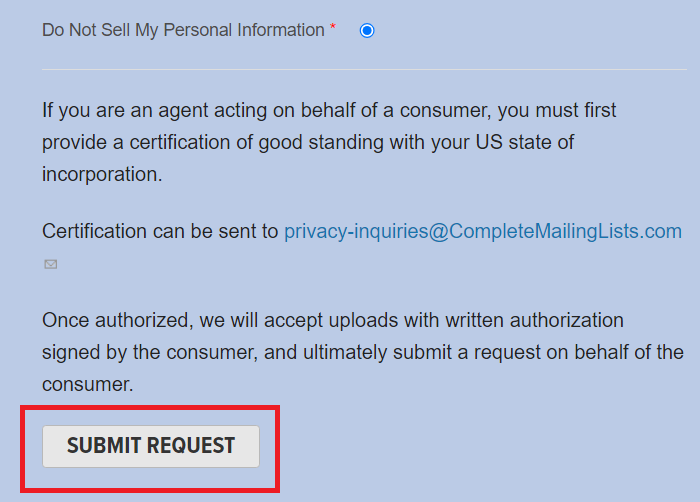
Task: Click the SUBMIT REQUEST button
Action: [151, 446]
